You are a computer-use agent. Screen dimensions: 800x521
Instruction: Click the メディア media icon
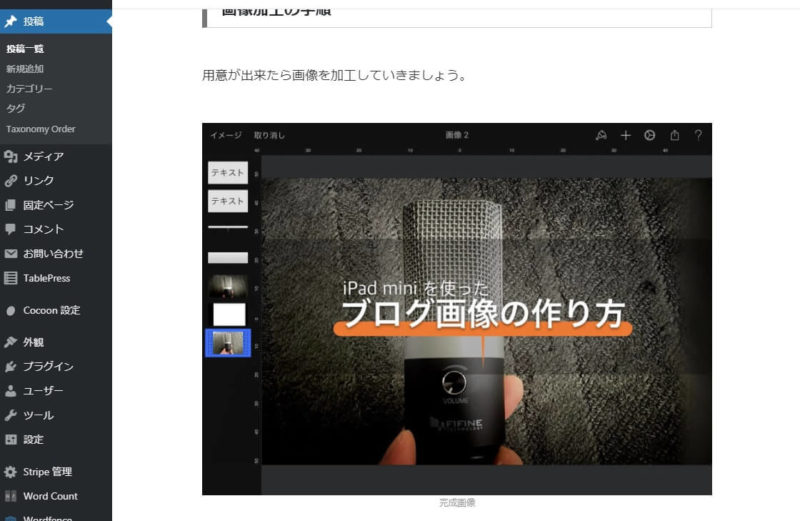11,157
